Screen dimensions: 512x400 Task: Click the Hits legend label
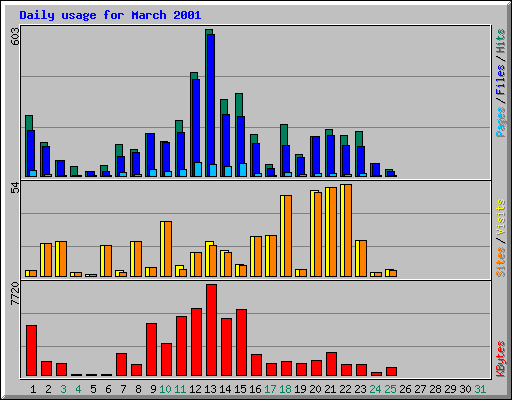coord(500,41)
